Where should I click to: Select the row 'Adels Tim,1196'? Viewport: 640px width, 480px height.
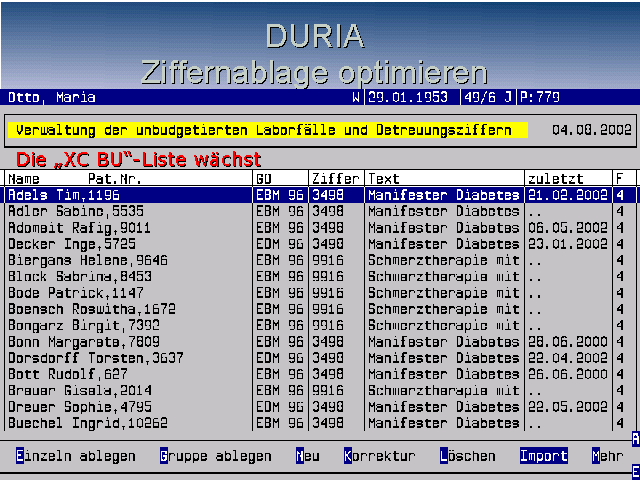[x=320, y=195]
